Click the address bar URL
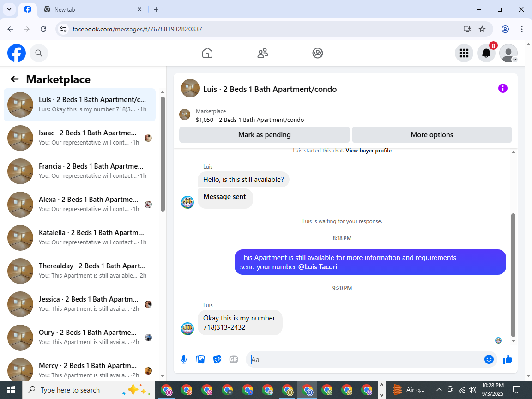This screenshot has width=532, height=399. click(x=137, y=29)
